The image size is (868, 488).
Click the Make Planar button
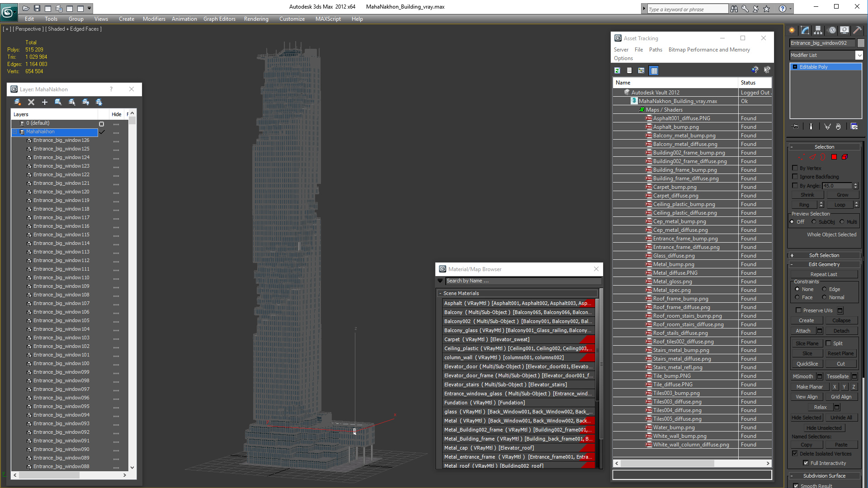(810, 387)
